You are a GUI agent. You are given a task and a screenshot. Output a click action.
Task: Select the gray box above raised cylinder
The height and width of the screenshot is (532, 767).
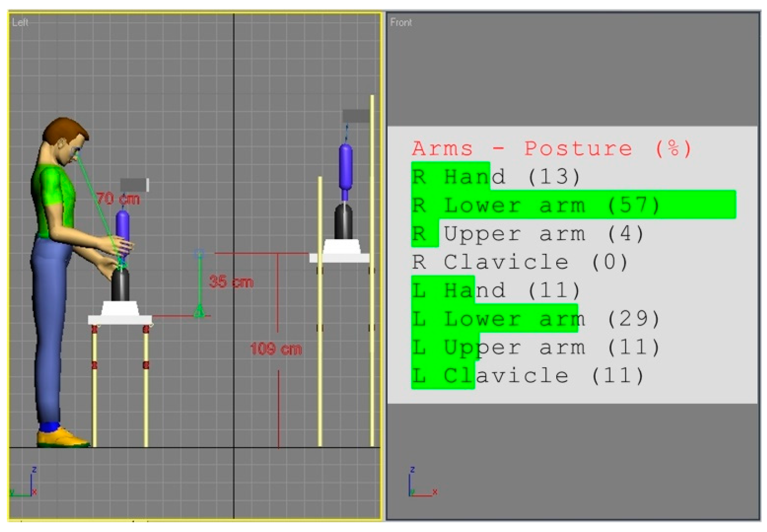point(356,116)
